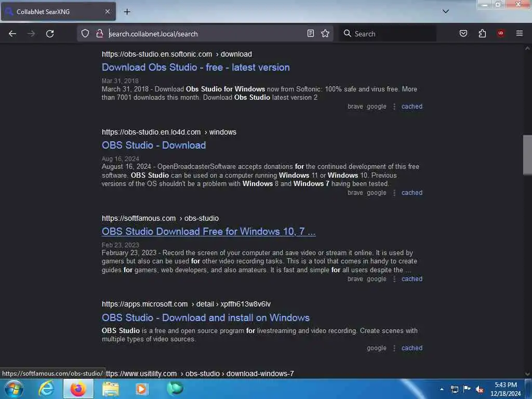Click the insecure connection padlock icon
The image size is (532, 399).
pyautogui.click(x=99, y=33)
